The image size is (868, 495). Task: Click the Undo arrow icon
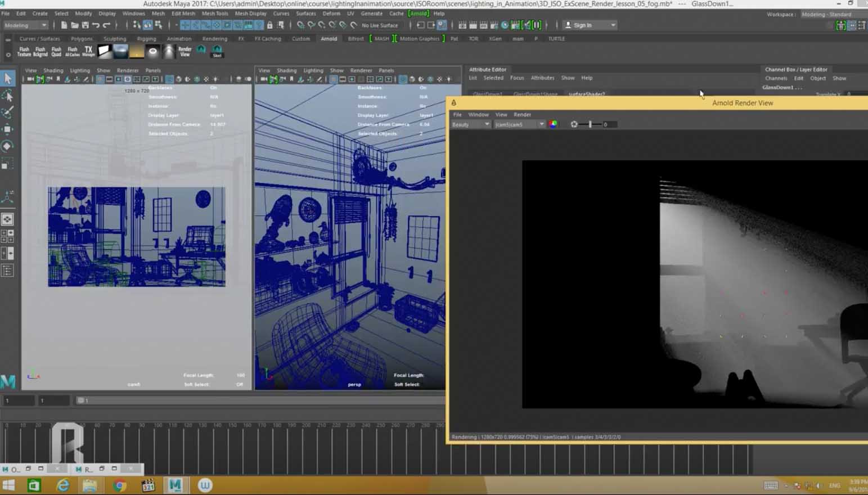tap(96, 25)
